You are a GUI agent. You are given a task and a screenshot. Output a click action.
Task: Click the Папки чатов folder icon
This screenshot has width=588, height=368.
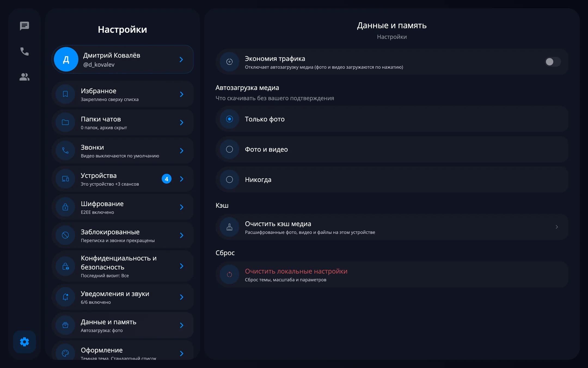click(65, 122)
